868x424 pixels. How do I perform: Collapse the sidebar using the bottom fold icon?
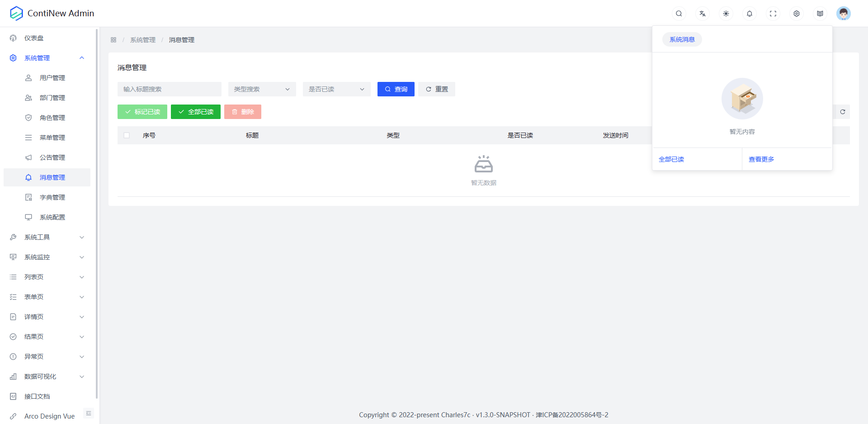pos(89,413)
